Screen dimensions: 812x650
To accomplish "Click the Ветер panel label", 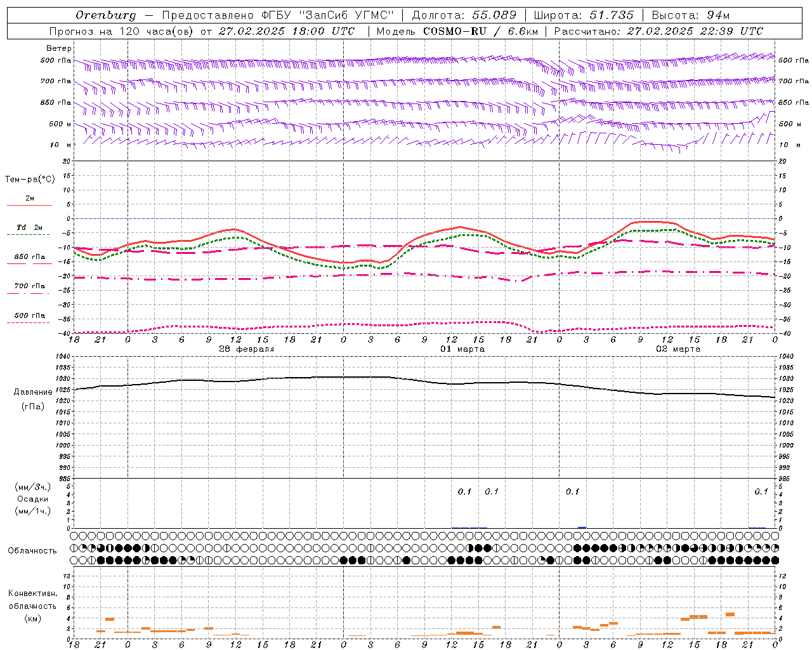I will coord(58,48).
